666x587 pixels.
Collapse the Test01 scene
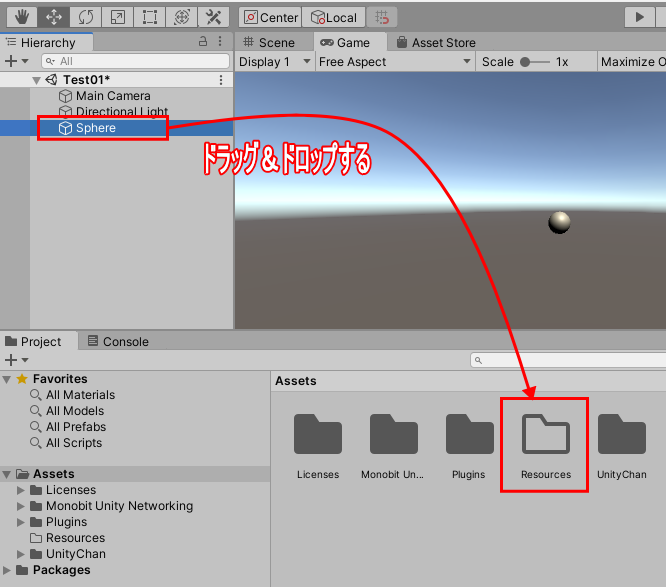tap(37, 80)
